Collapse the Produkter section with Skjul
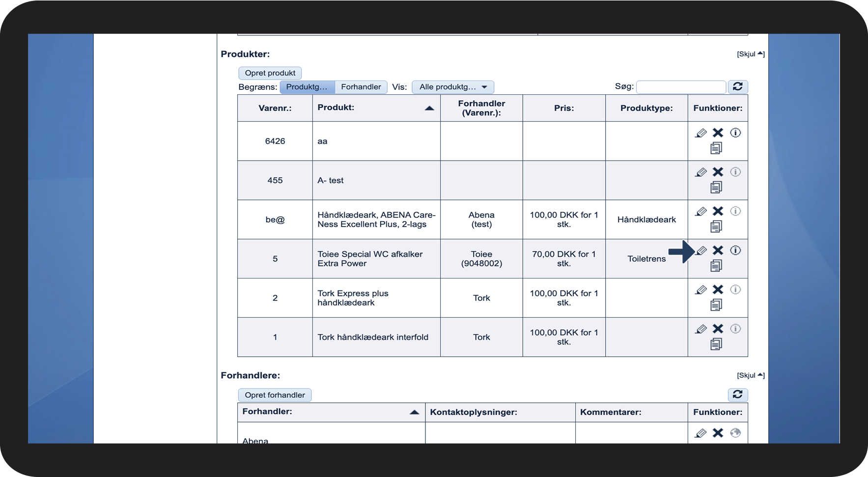The height and width of the screenshot is (477, 868). coord(751,54)
